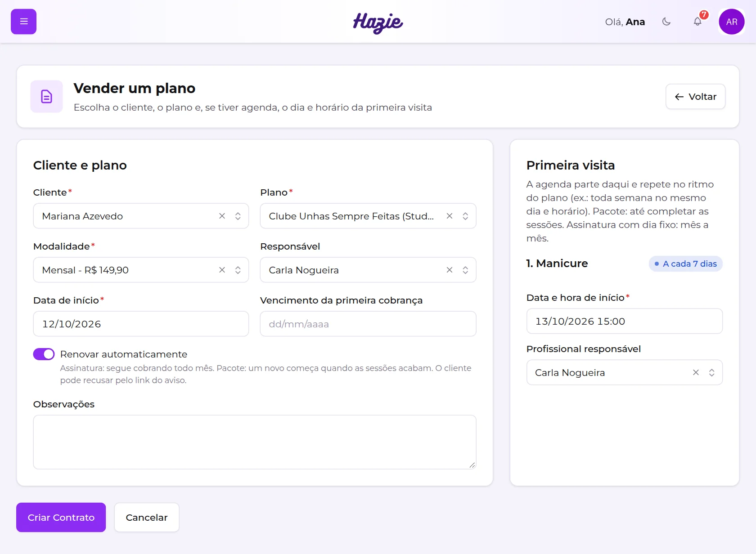Click the Primeira visita heading

(571, 165)
